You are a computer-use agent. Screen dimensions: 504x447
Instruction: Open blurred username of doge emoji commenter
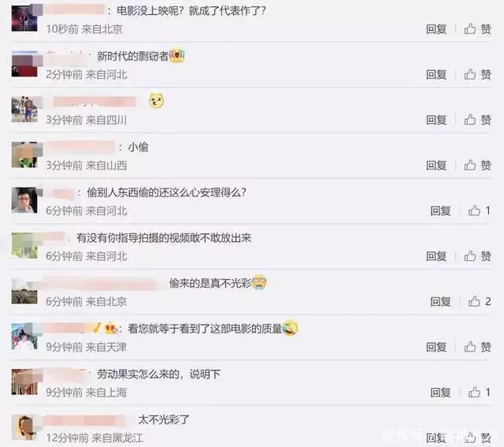pos(94,102)
